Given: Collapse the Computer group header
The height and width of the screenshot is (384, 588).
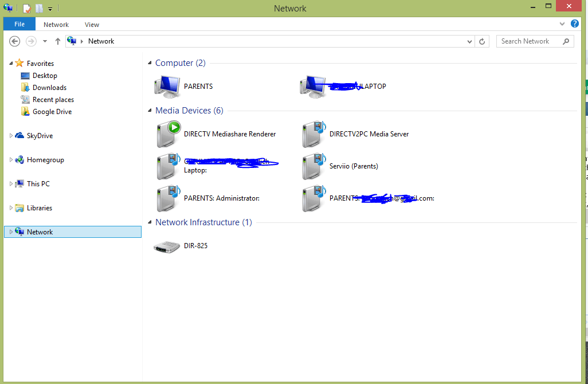Looking at the screenshot, I should click(150, 63).
